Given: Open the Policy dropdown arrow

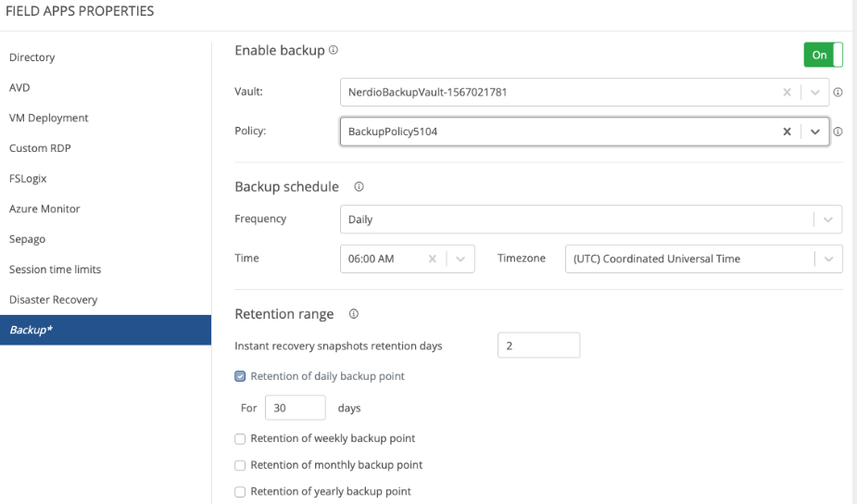Looking at the screenshot, I should [x=815, y=132].
